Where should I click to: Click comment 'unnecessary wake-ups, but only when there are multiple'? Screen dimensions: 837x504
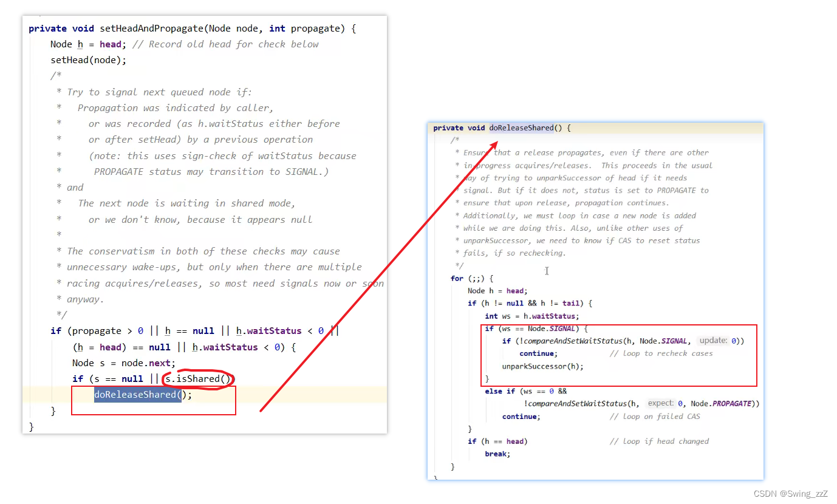(x=214, y=267)
